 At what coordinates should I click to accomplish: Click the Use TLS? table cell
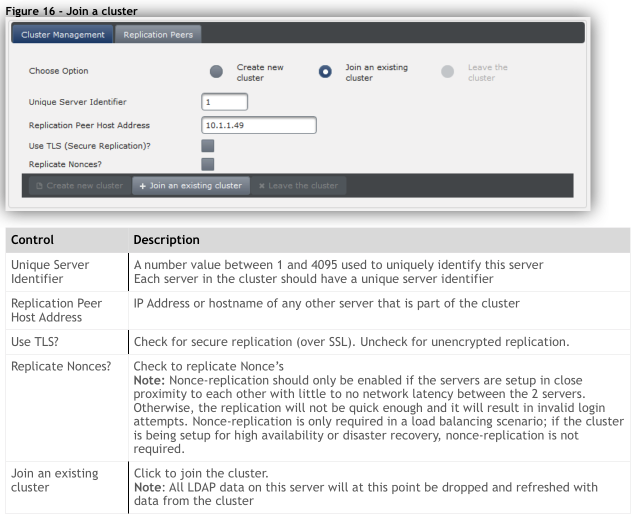(67, 342)
